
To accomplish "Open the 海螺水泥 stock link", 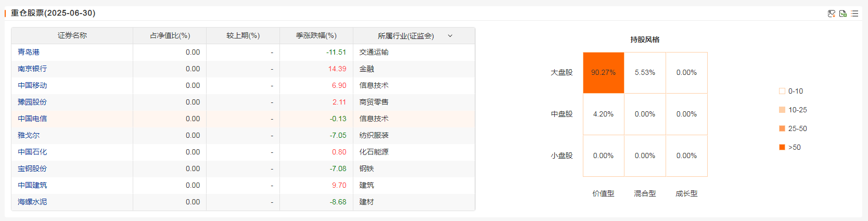I will pyautogui.click(x=32, y=202).
